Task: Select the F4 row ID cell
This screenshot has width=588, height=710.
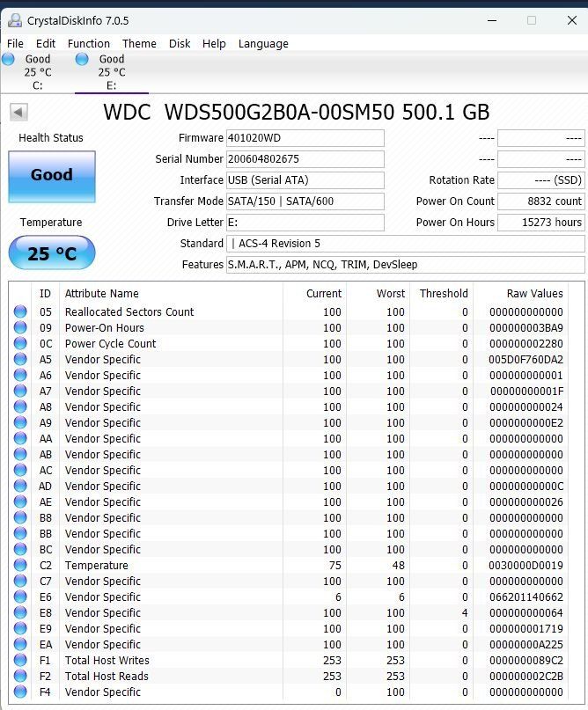Action: [x=45, y=692]
